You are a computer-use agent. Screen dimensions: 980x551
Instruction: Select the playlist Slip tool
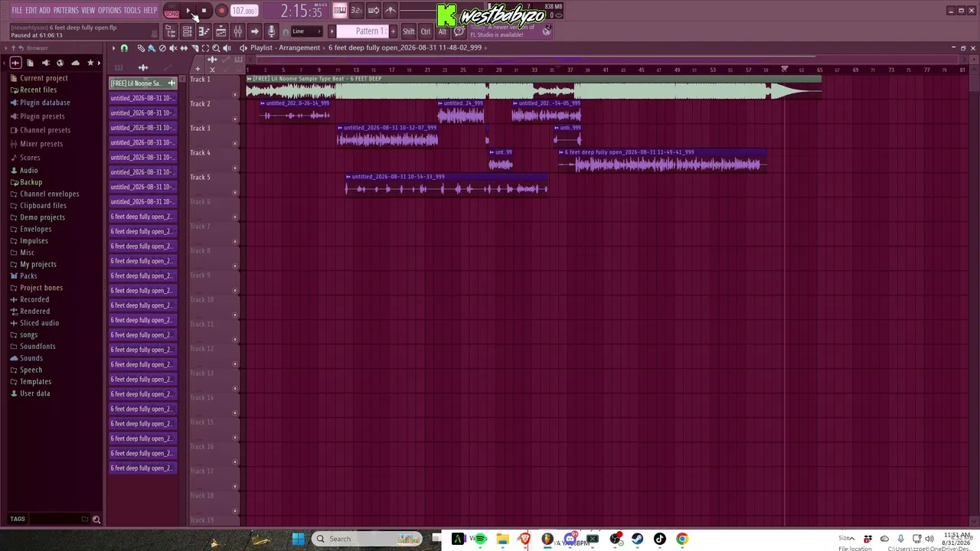tap(184, 47)
